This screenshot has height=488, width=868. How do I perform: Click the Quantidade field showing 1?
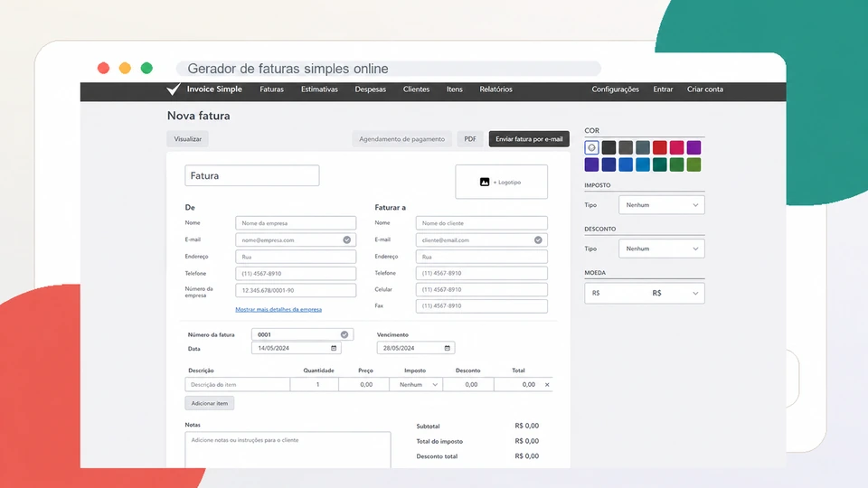pos(315,385)
